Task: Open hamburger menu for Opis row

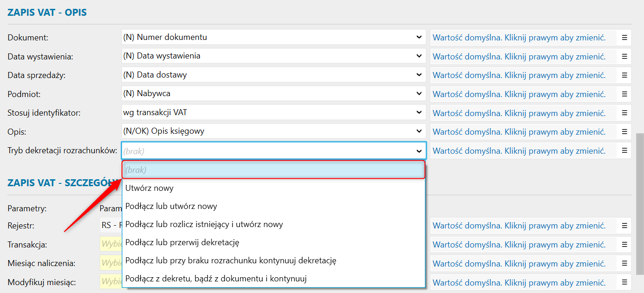Action: pyautogui.click(x=624, y=131)
